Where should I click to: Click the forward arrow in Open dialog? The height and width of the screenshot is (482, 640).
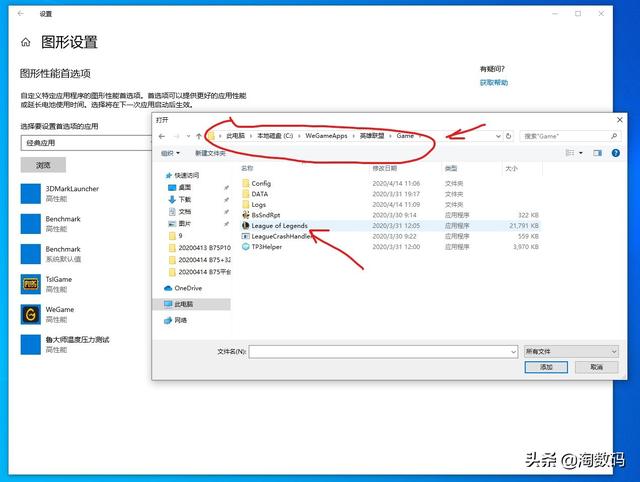click(177, 136)
